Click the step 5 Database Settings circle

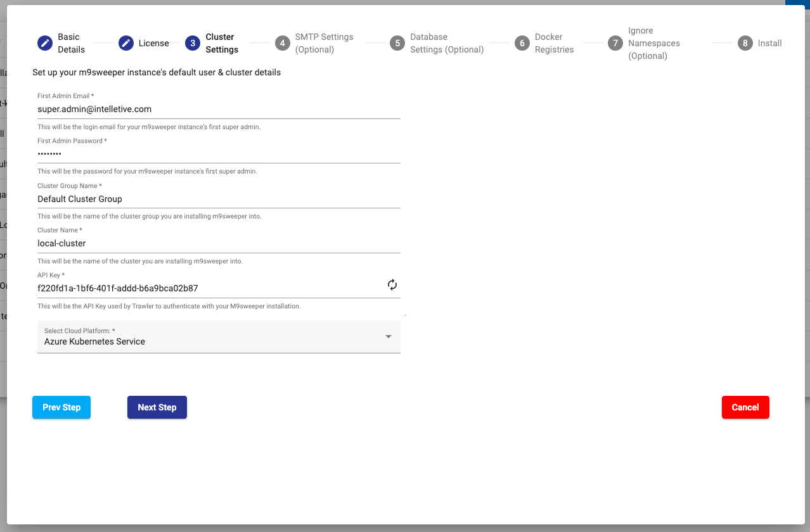click(x=397, y=43)
